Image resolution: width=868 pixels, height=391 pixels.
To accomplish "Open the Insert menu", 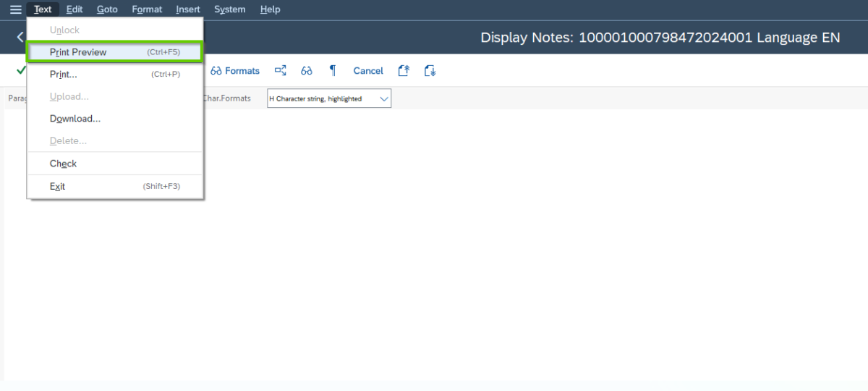I will point(188,9).
